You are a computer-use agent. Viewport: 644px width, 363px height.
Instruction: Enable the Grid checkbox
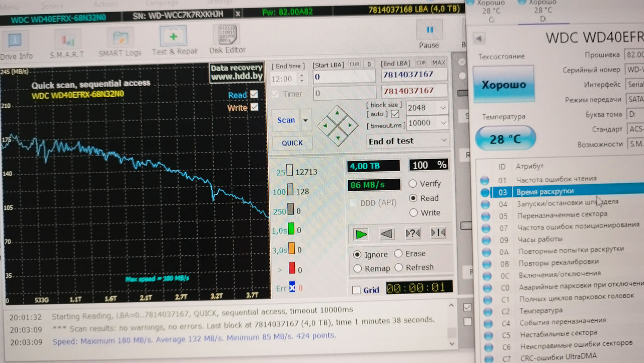click(x=356, y=290)
